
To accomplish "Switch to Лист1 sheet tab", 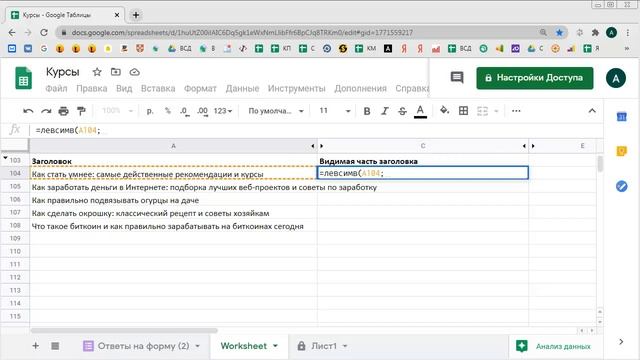I will (324, 346).
